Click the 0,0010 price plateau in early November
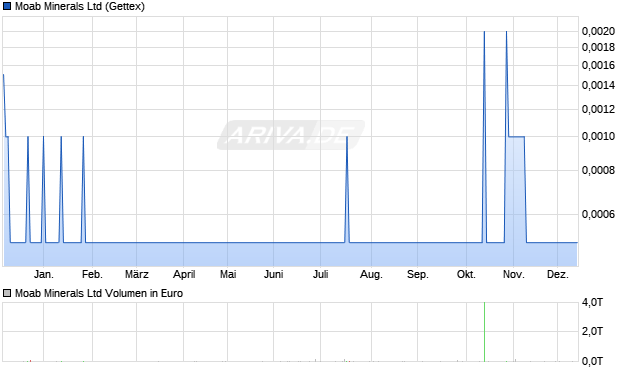The image size is (620, 371). pyautogui.click(x=516, y=137)
